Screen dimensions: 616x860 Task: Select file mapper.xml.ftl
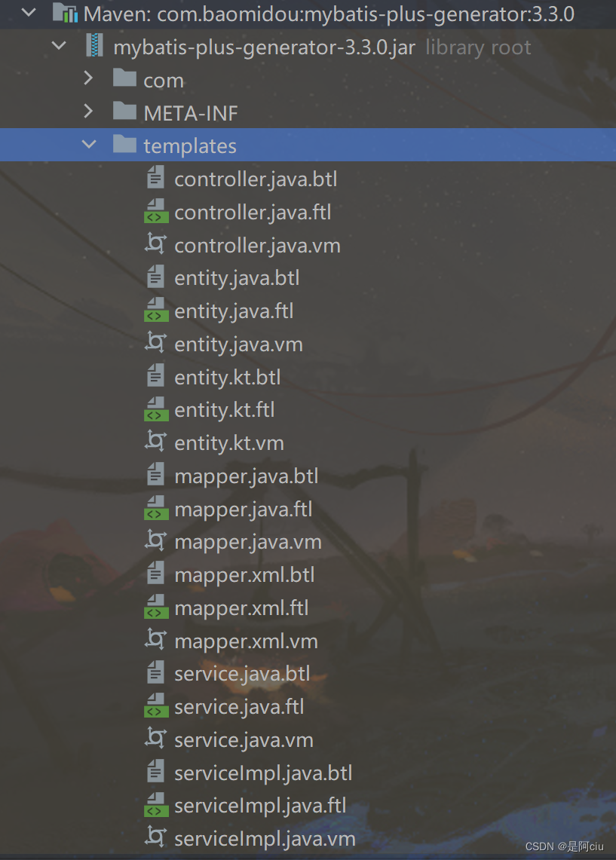tap(241, 608)
